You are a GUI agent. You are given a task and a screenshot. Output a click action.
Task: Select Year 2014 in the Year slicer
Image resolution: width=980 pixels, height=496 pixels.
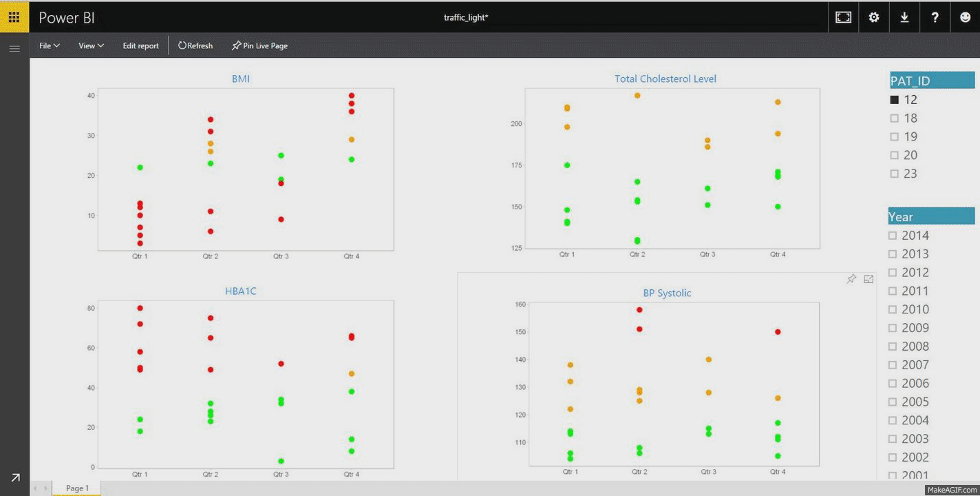click(894, 235)
